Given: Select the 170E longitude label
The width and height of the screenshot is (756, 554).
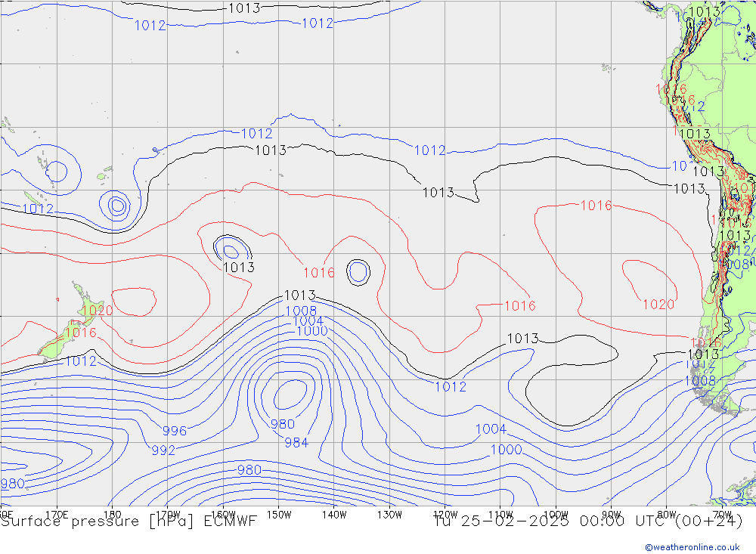Looking at the screenshot, I should click(x=57, y=515).
